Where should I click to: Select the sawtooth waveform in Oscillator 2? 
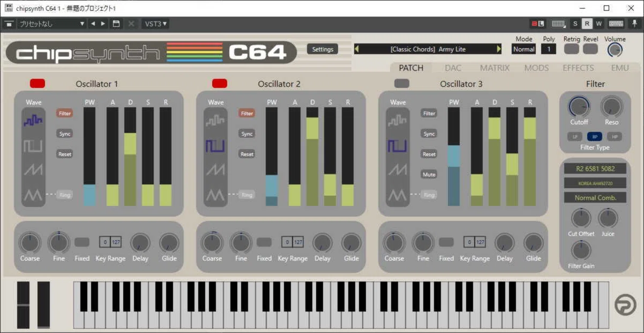tap(215, 170)
